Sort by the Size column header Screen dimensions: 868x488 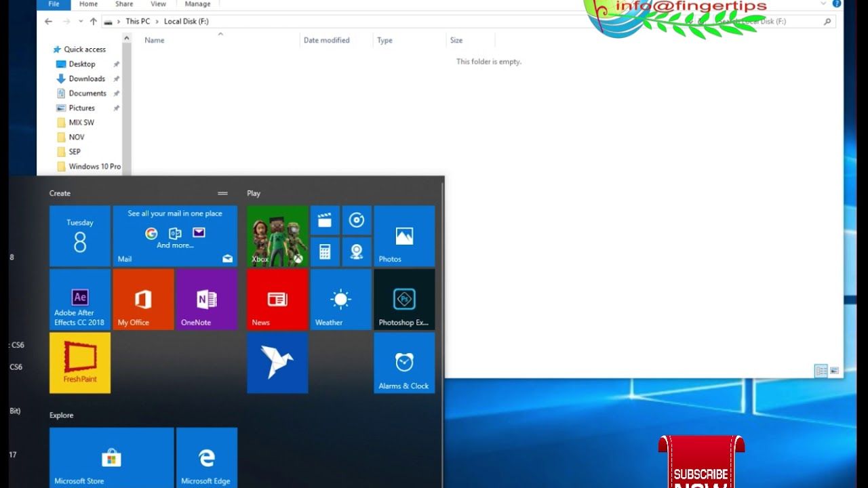coord(456,41)
